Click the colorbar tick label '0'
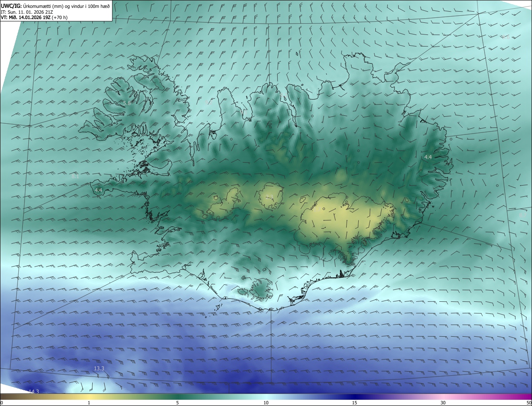This screenshot has height=406, width=532. pos(2,403)
